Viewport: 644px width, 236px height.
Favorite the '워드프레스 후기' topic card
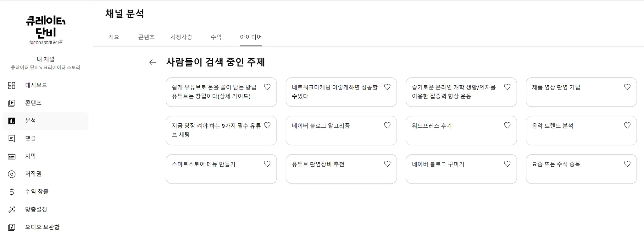pos(507,126)
